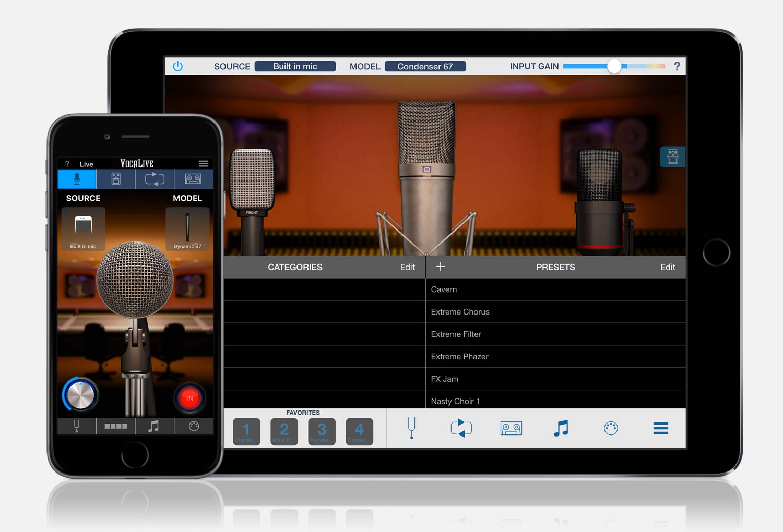Screen dimensions: 783x532
Task: Open the MIDI control icon
Action: pyautogui.click(x=611, y=428)
